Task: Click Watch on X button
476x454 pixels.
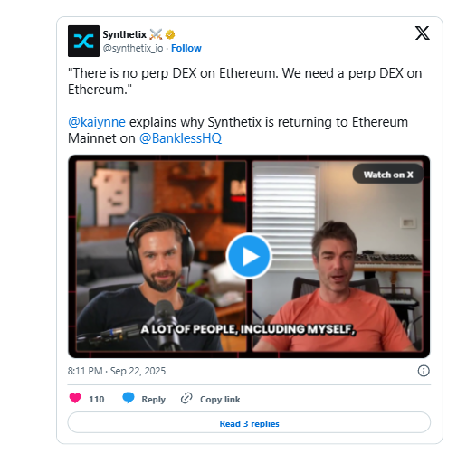Action: 388,175
